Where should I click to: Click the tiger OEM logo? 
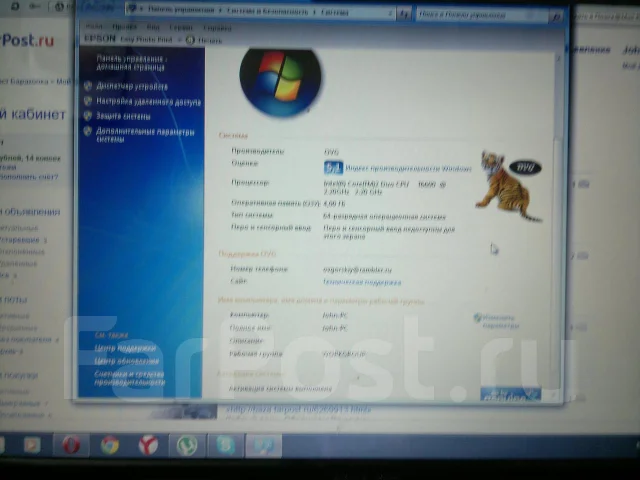click(509, 186)
